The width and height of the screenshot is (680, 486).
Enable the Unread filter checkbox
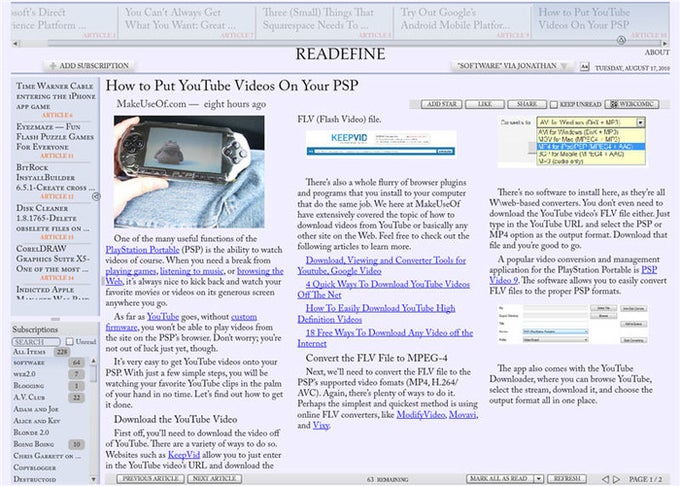69,341
